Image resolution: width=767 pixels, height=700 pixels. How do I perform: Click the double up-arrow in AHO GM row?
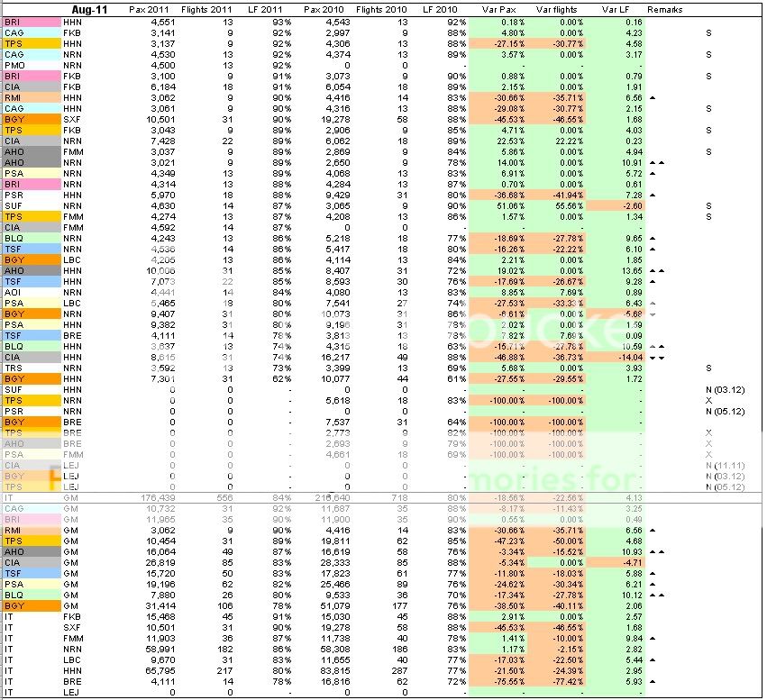tap(656, 550)
